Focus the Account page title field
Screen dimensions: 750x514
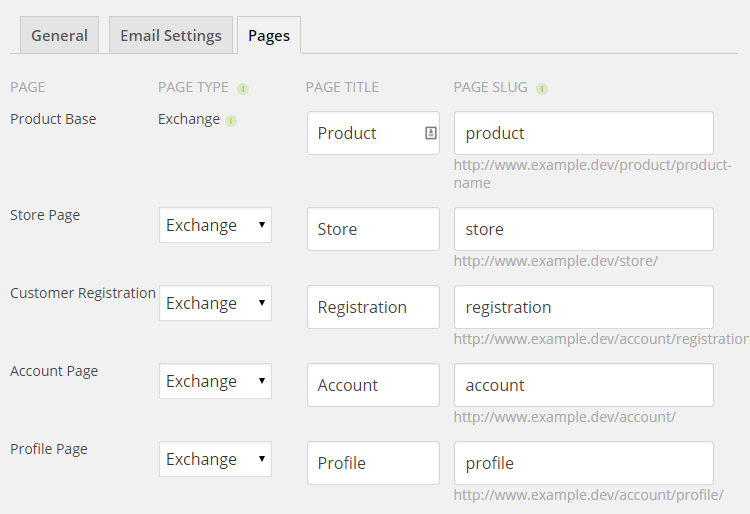pos(373,384)
